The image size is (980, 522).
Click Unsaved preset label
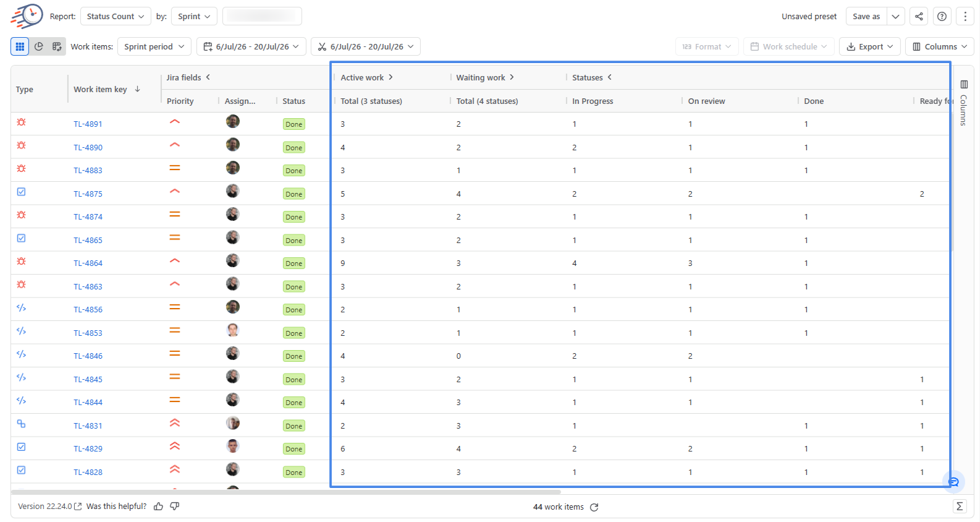point(809,17)
